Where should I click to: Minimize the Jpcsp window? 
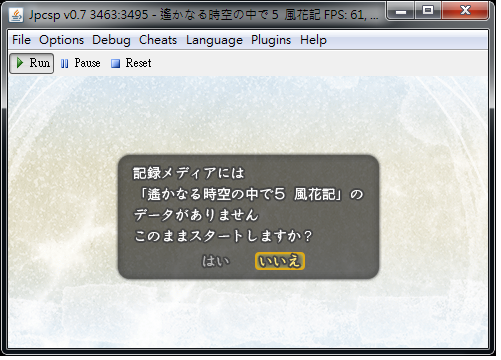[401, 11]
